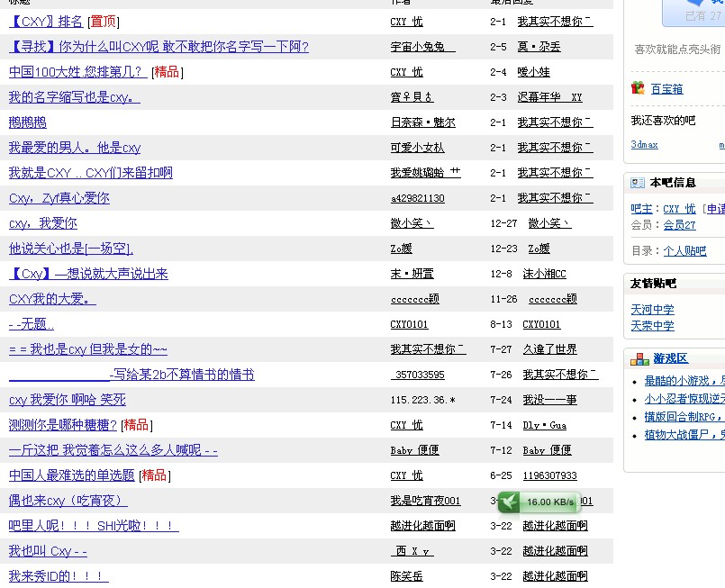Image resolution: width=725 pixels, height=588 pixels.
Task: Open last replier Dly·Gua
Action: [544, 425]
